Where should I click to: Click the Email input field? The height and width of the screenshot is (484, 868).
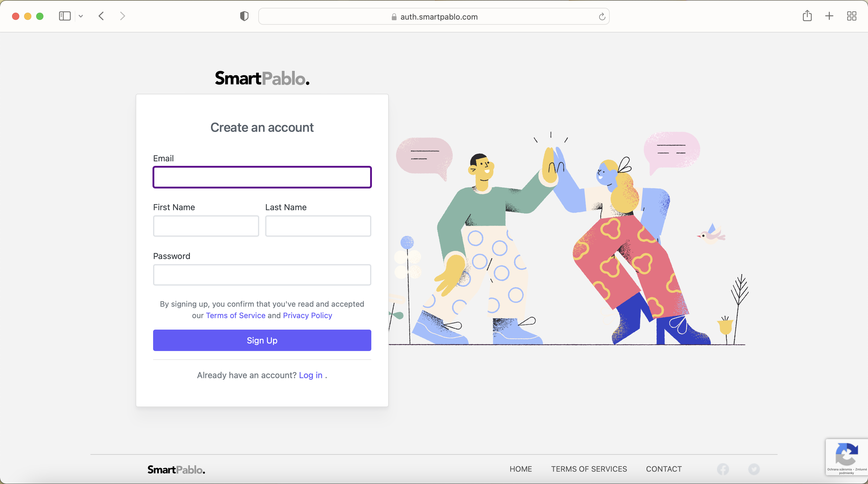click(262, 177)
